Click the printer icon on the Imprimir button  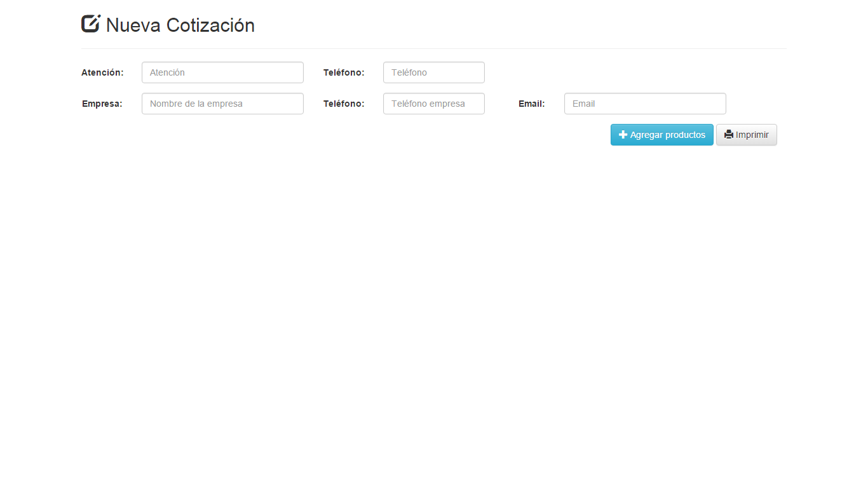728,135
